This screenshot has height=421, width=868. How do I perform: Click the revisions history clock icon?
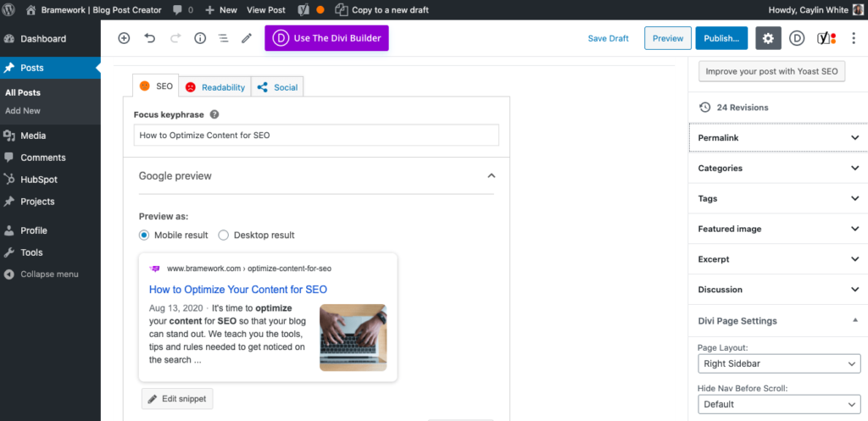pyautogui.click(x=704, y=108)
